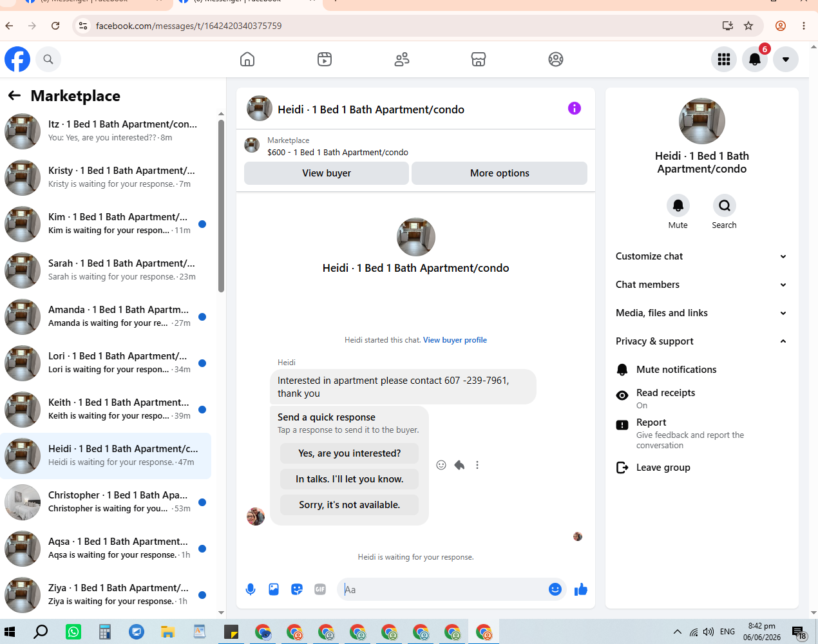
Task: Send quick response 'Sorry, it's not available.'
Action: tap(349, 505)
